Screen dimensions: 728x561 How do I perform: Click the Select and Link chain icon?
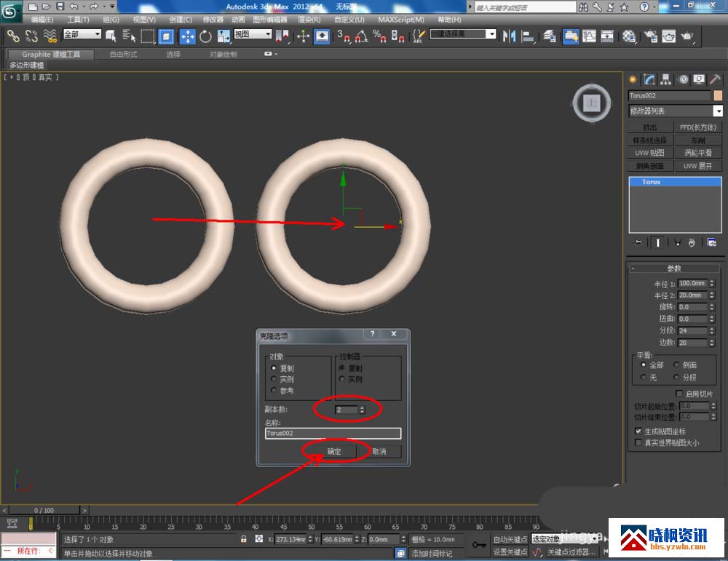pyautogui.click(x=12, y=36)
